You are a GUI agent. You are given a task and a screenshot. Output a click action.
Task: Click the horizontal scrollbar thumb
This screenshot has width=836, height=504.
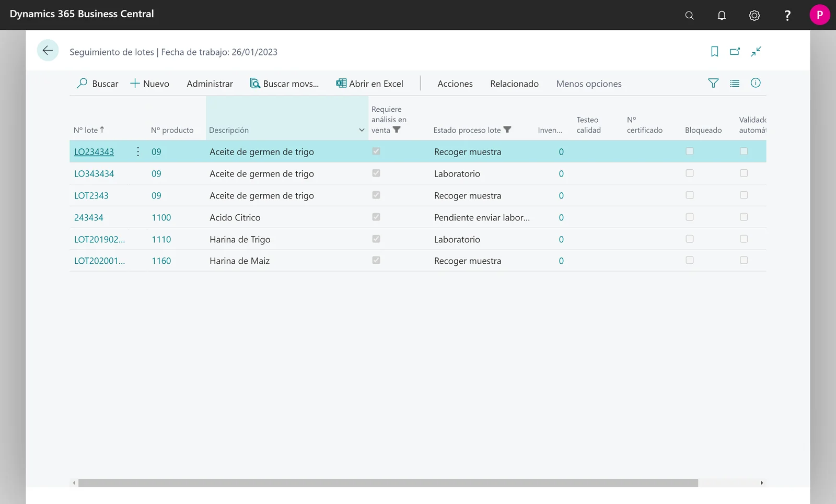[x=388, y=483]
